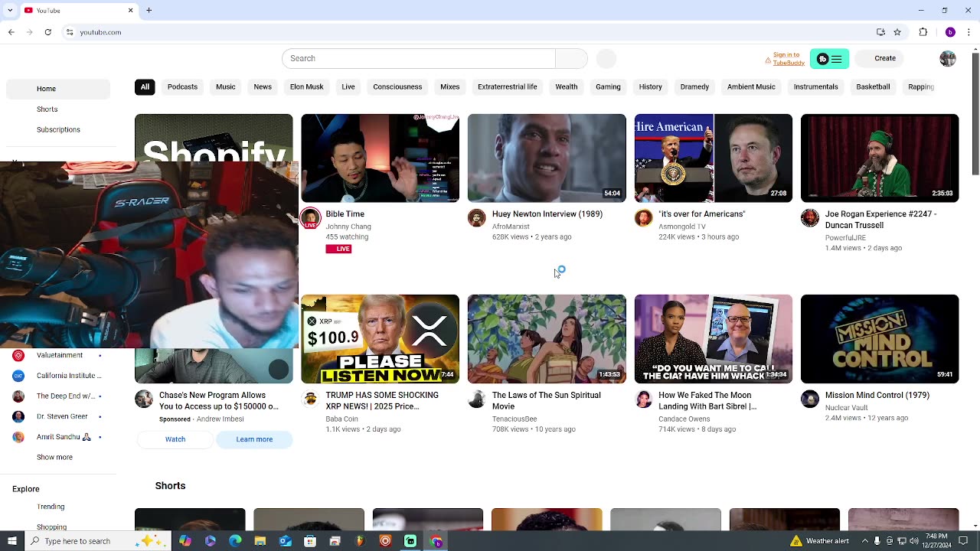Click the Weather alert taskbar widget

(819, 541)
